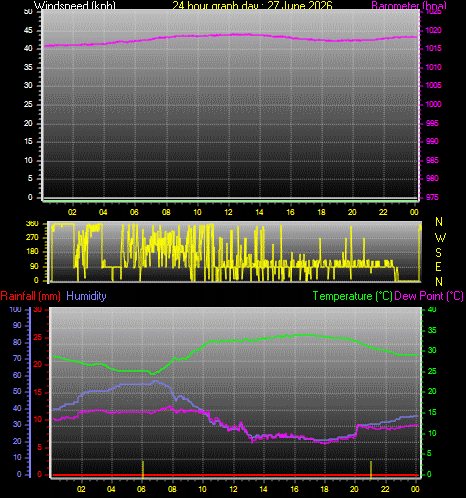
Task: Select 50 on the blue humidity axis
Action: pyautogui.click(x=17, y=391)
